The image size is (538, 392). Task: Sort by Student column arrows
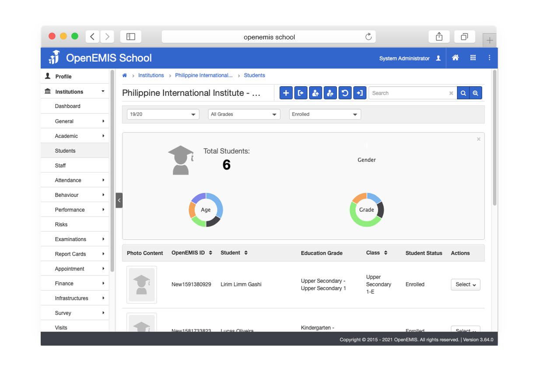point(246,253)
